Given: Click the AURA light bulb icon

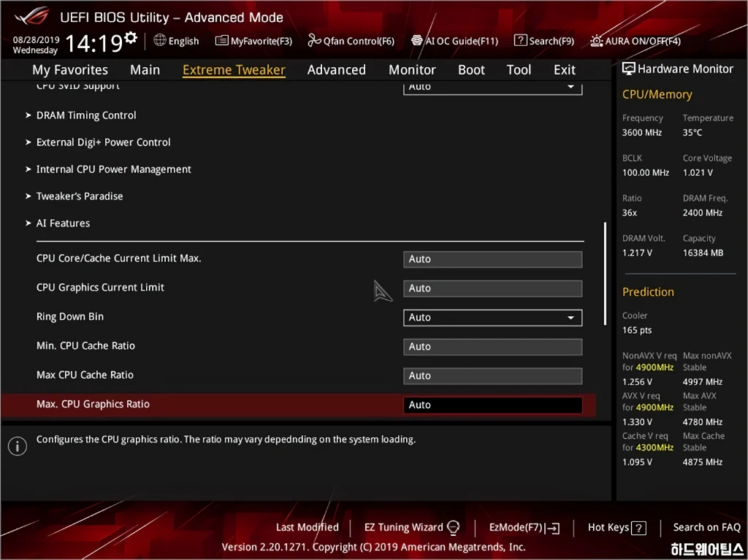Looking at the screenshot, I should click(x=596, y=41).
